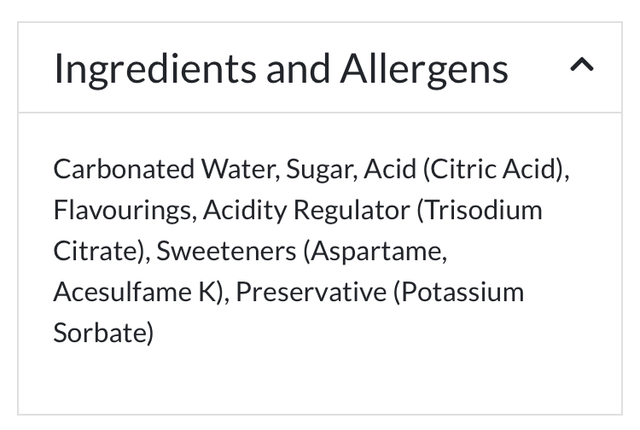Select the word Sugar in the ingredients
640x430 pixels.
[x=318, y=168]
